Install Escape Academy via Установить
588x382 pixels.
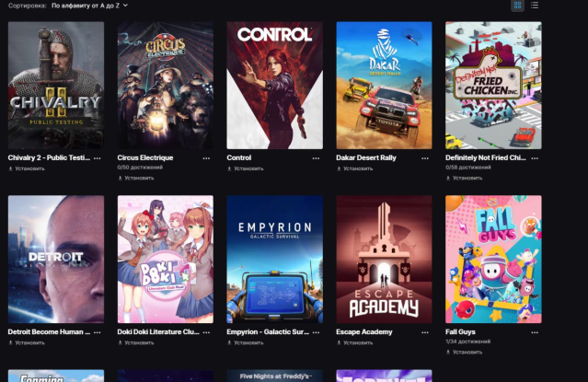pos(355,343)
